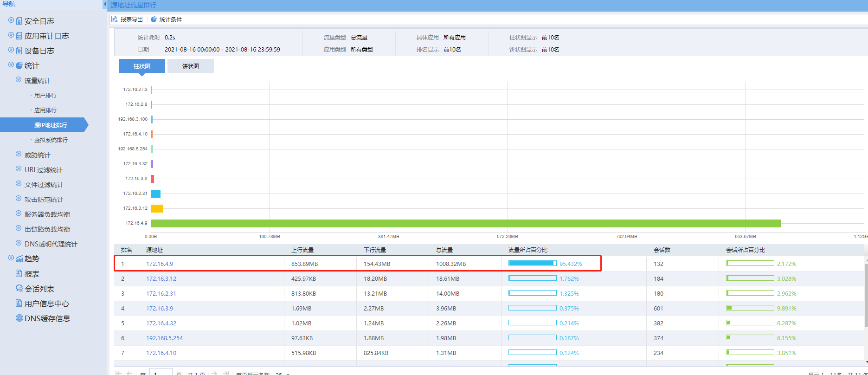The height and width of the screenshot is (375, 868).
Task: Select the 柱状图 tab
Action: [x=141, y=66]
